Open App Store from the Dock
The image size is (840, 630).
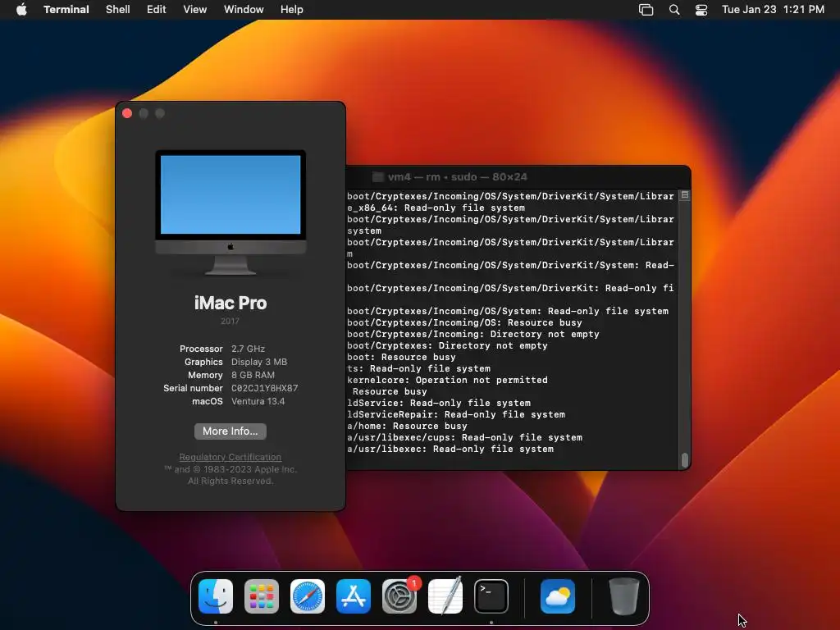click(x=354, y=596)
